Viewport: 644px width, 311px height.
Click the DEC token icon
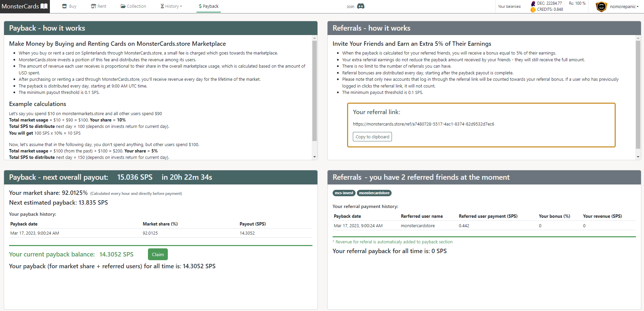click(x=533, y=3)
